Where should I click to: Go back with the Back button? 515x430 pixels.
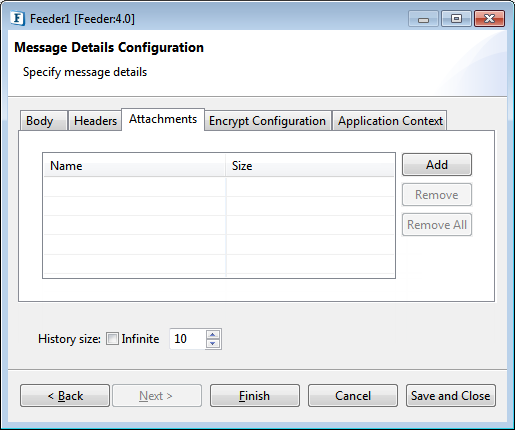[65, 396]
